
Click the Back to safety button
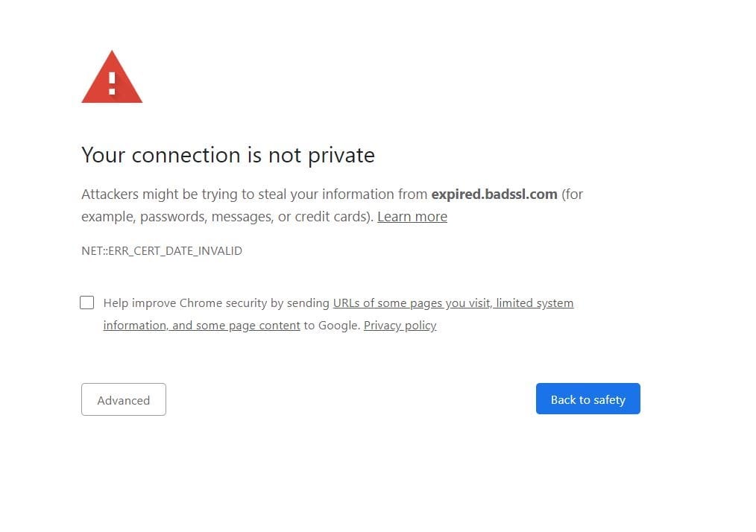(588, 399)
